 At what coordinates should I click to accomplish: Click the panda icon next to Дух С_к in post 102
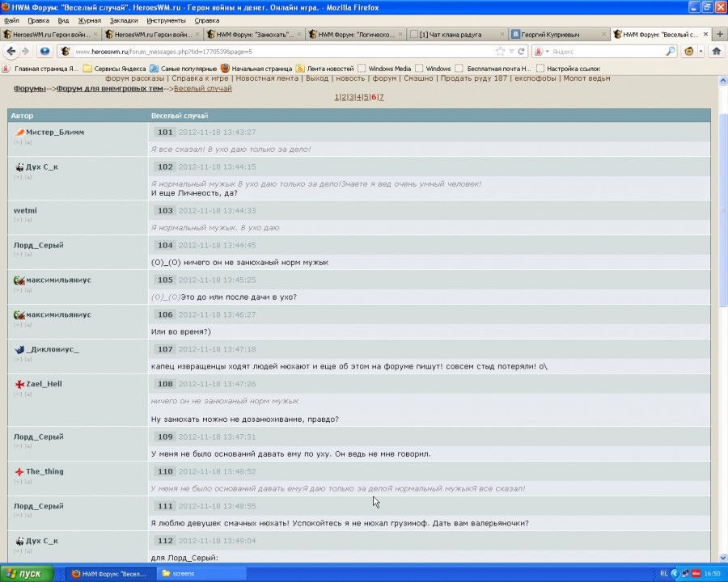click(19, 167)
